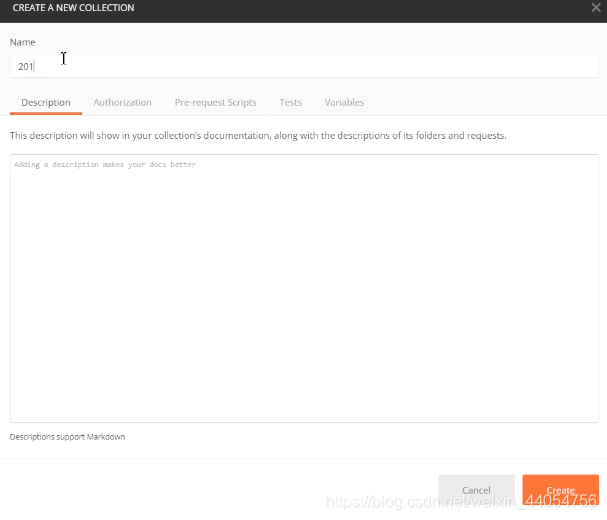Open the Pre-request Scripts tab
Image resolution: width=607 pixels, height=520 pixels.
(x=216, y=102)
